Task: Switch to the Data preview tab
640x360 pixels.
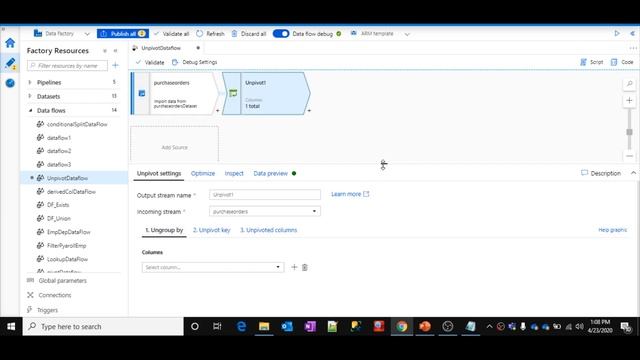Action: [271, 173]
